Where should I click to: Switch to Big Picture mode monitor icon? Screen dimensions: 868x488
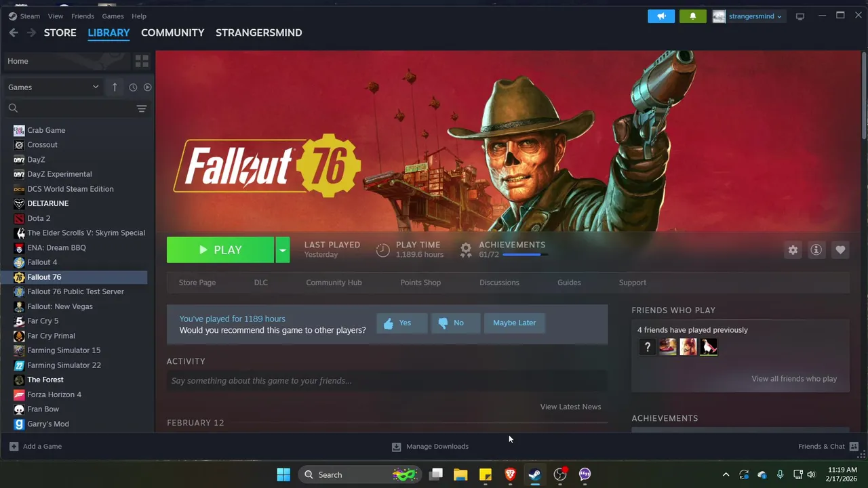pyautogui.click(x=800, y=16)
